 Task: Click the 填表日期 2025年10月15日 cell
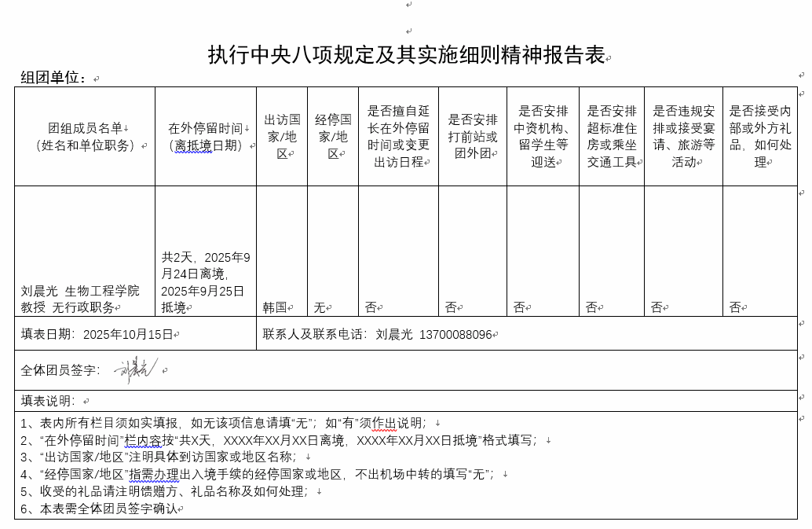point(97,334)
